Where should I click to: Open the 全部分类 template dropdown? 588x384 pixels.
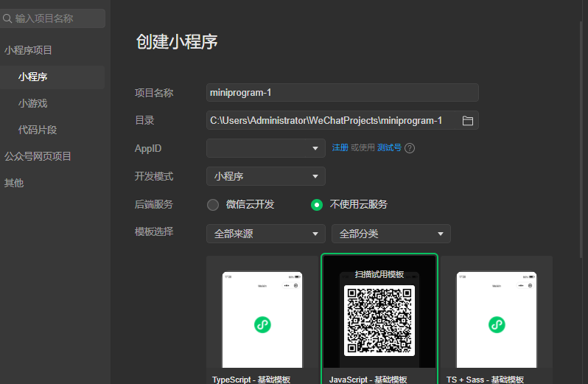391,234
